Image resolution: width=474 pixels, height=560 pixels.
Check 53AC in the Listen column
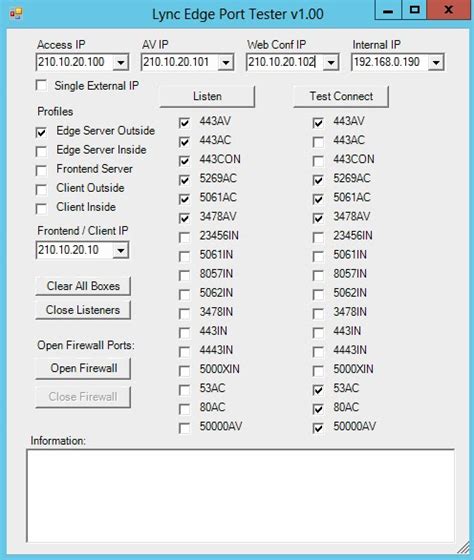[184, 390]
